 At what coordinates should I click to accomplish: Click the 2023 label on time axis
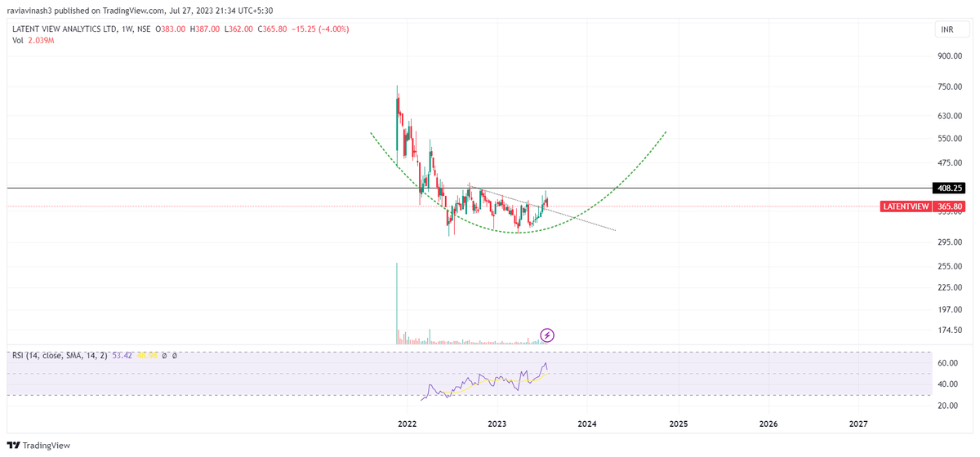pos(497,424)
